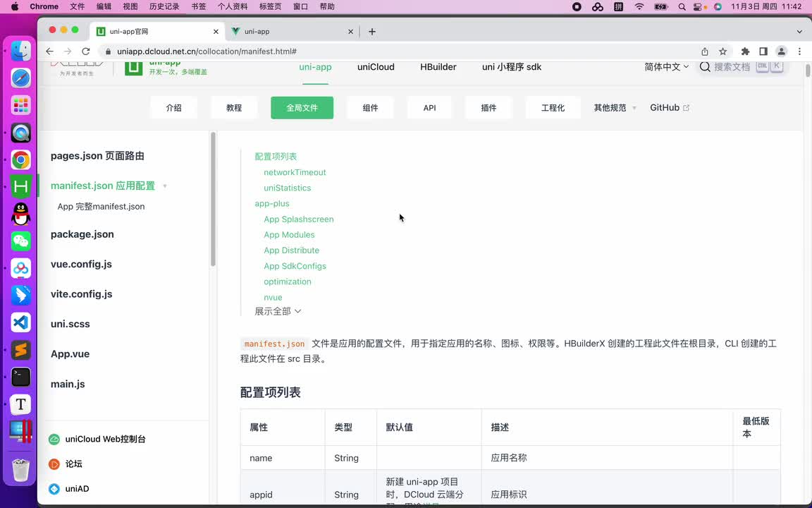Screen dimensions: 812x508
Task: Open the 教程 nav tab
Action: 234,108
